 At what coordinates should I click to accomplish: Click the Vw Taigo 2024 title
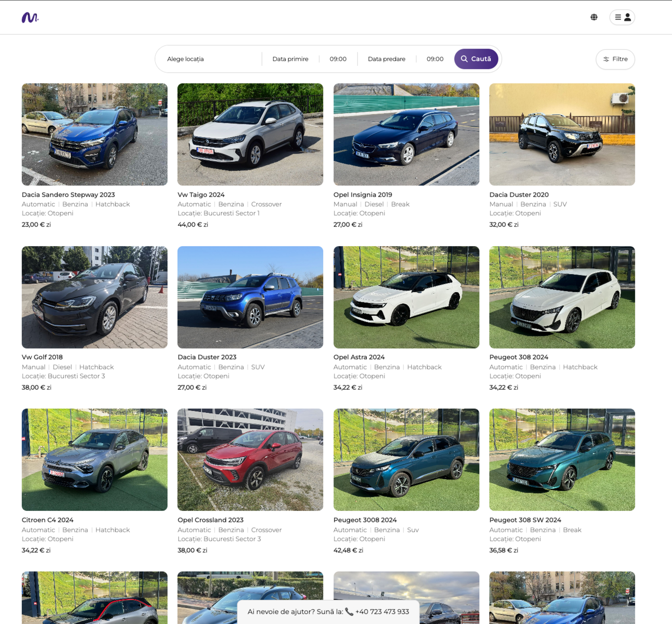201,195
